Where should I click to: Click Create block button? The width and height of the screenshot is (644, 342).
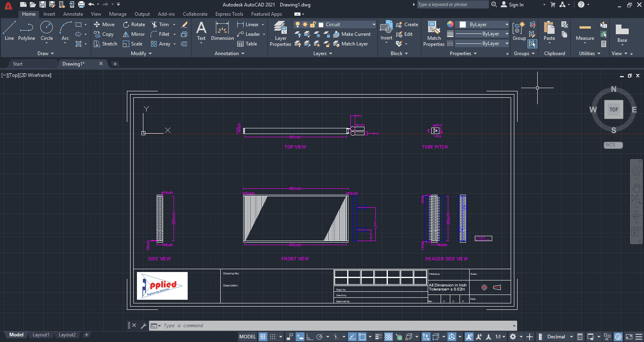click(x=407, y=25)
